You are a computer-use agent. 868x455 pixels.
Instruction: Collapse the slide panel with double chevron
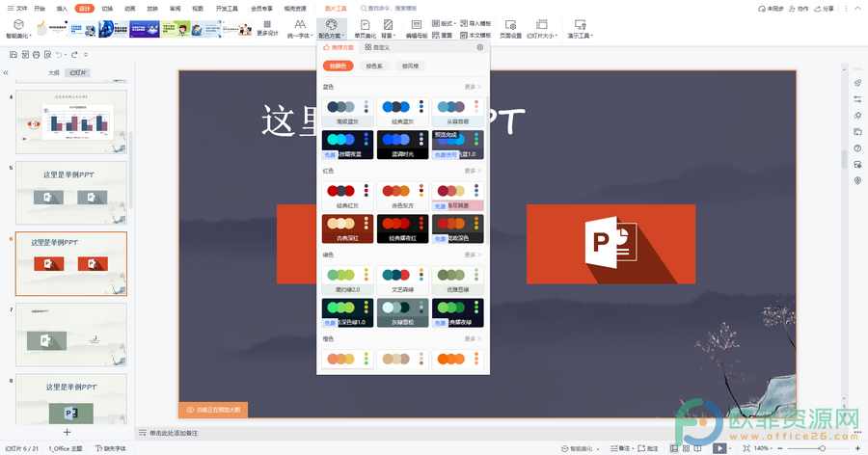[6, 72]
